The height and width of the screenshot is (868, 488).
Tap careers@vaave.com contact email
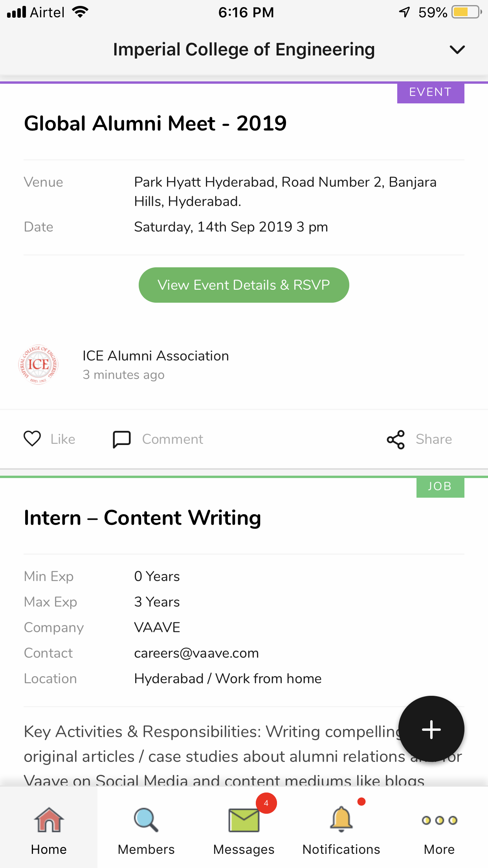(x=196, y=653)
